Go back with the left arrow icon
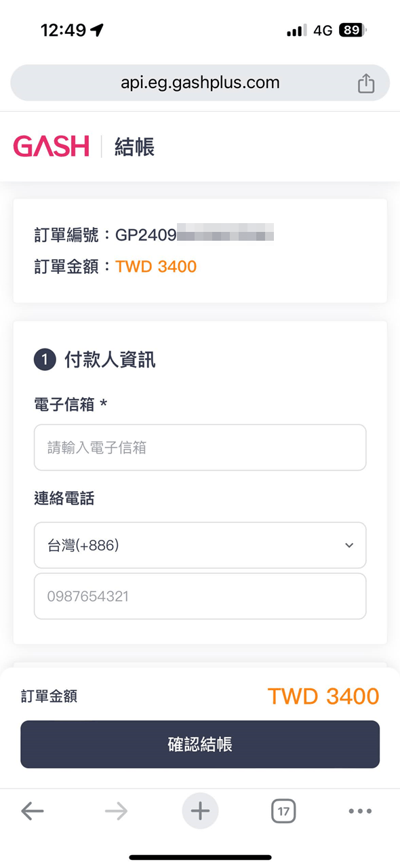400x868 pixels. click(32, 811)
